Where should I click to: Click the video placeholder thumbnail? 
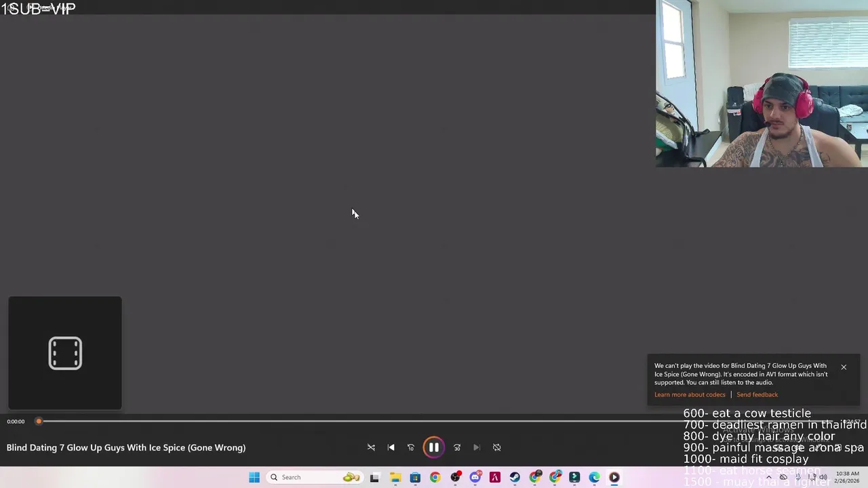(x=65, y=353)
